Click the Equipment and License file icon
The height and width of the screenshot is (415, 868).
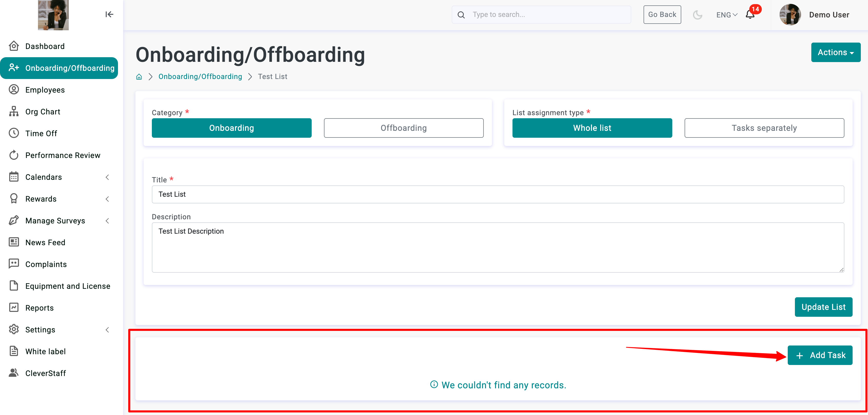[14, 286]
